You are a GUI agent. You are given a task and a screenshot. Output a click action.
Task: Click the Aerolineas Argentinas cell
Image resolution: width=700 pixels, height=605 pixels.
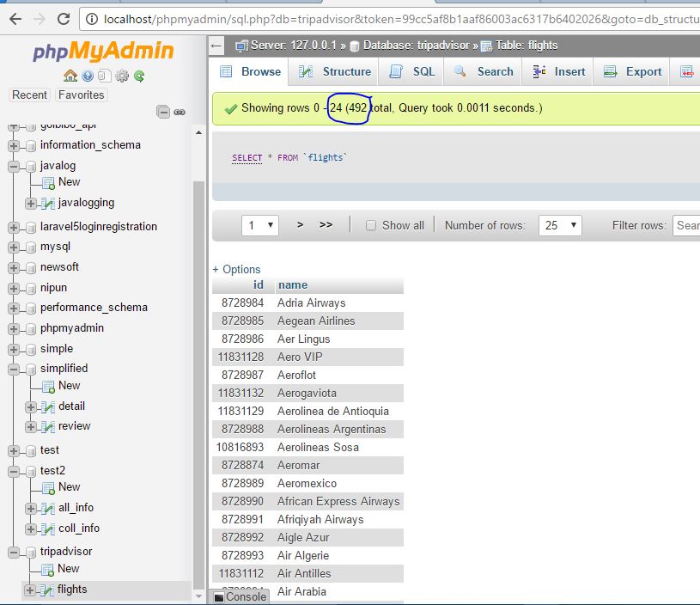coord(332,430)
